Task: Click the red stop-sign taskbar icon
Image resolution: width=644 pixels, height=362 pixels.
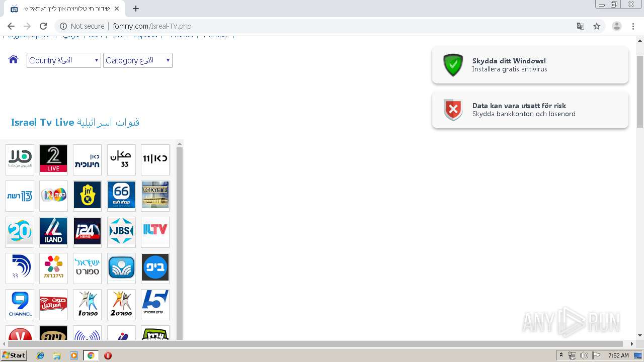Action: 108,355
